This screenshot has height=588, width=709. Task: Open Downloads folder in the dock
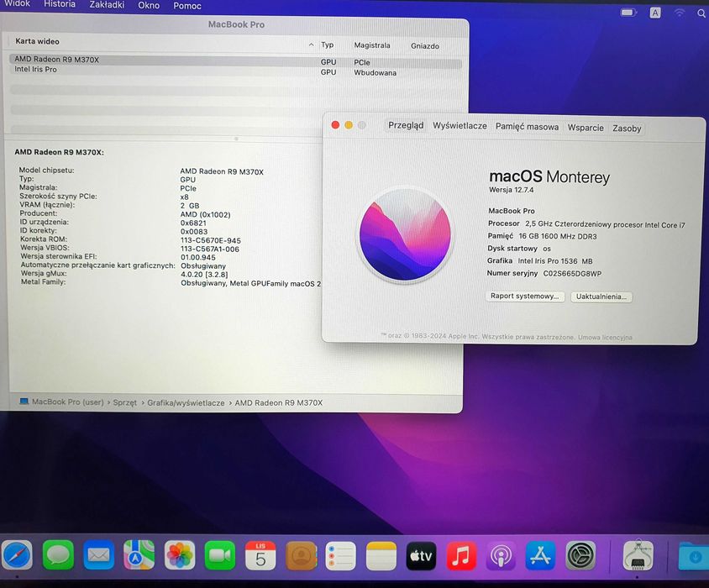click(693, 556)
